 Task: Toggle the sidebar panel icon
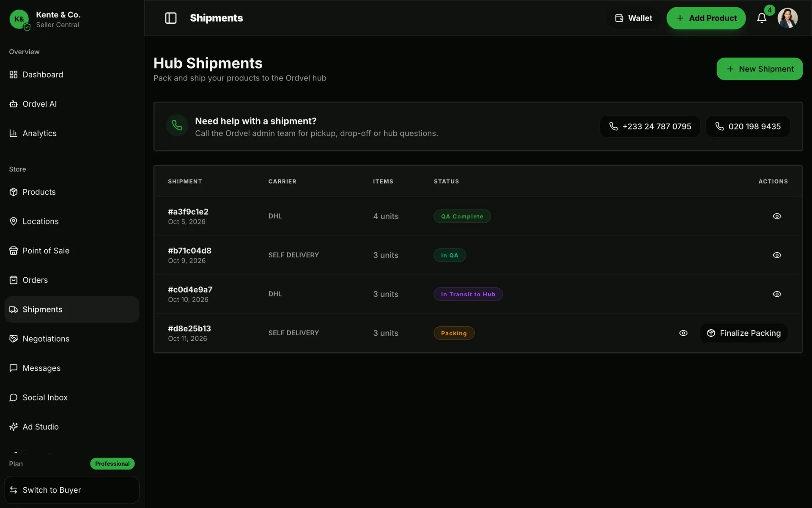[x=170, y=18]
